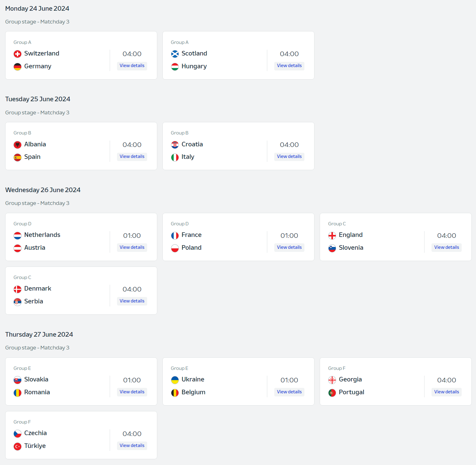Open the Slovakia vs Romania match card
The width and height of the screenshot is (476, 465).
coord(81,381)
